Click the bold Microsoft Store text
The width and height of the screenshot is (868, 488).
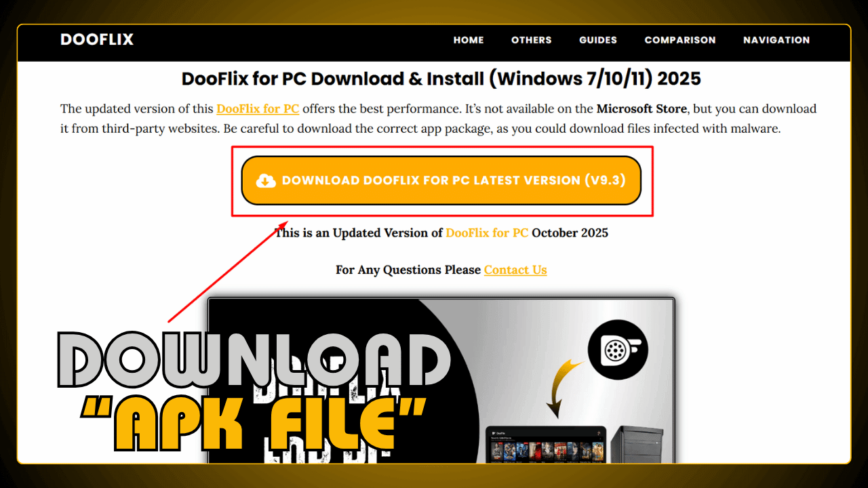click(x=642, y=108)
